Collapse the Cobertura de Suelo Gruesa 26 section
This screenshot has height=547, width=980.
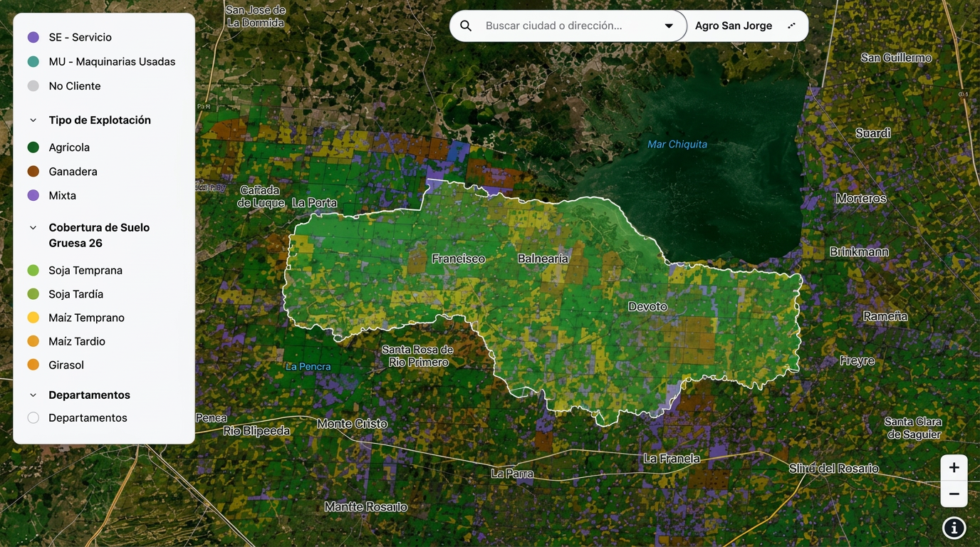(33, 228)
